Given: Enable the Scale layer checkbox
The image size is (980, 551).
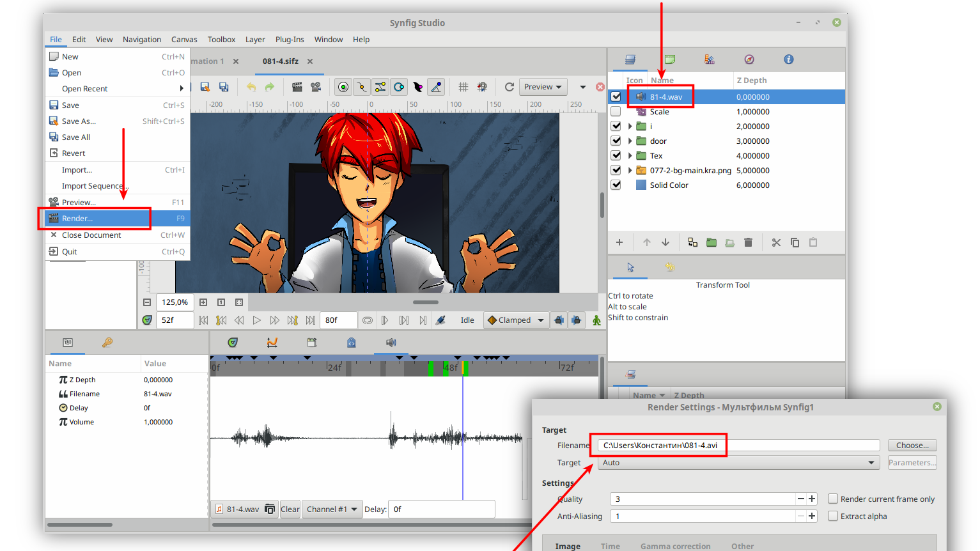Looking at the screenshot, I should coord(616,111).
